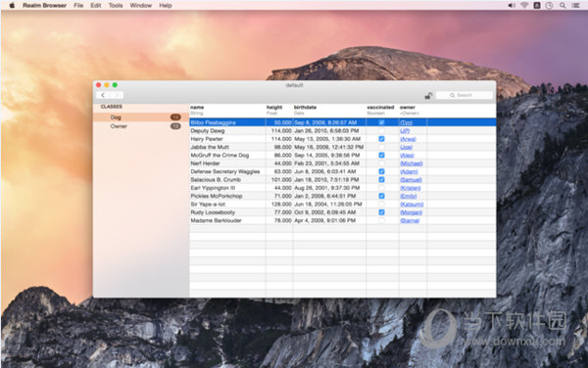Uncheck vaccinated for Salacious B. Crumb

tap(381, 180)
